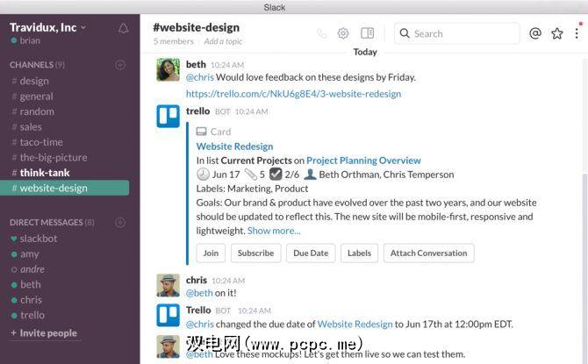Click Show more... on card description
Image resolution: width=588 pixels, height=364 pixels.
pyautogui.click(x=274, y=231)
